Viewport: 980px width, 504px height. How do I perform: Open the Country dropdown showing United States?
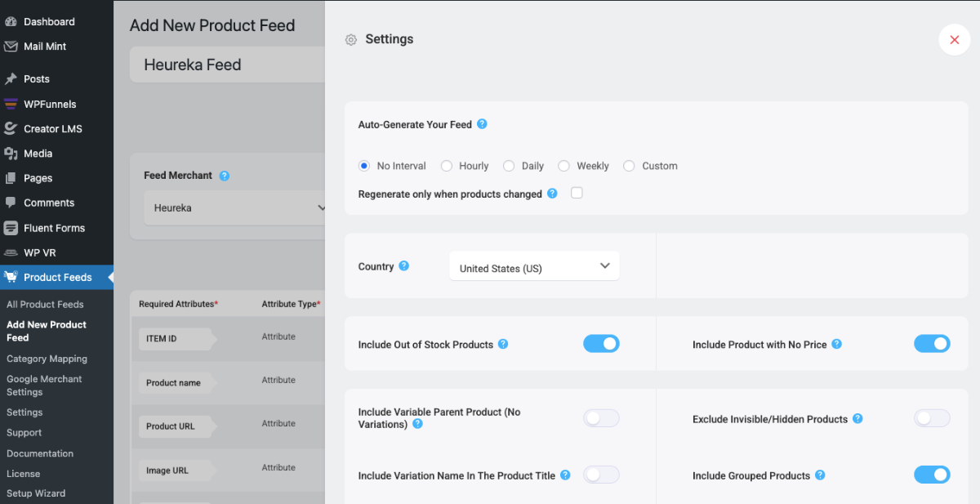(x=534, y=267)
